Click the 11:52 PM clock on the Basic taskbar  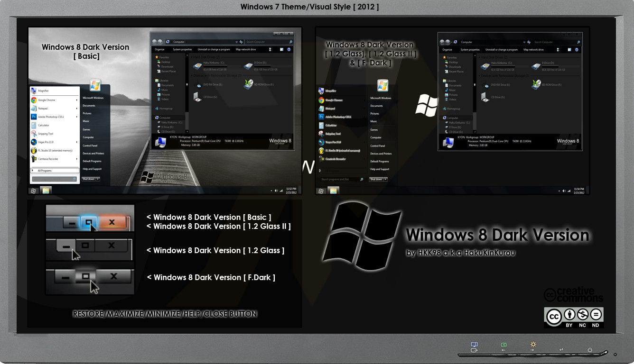pos(291,191)
